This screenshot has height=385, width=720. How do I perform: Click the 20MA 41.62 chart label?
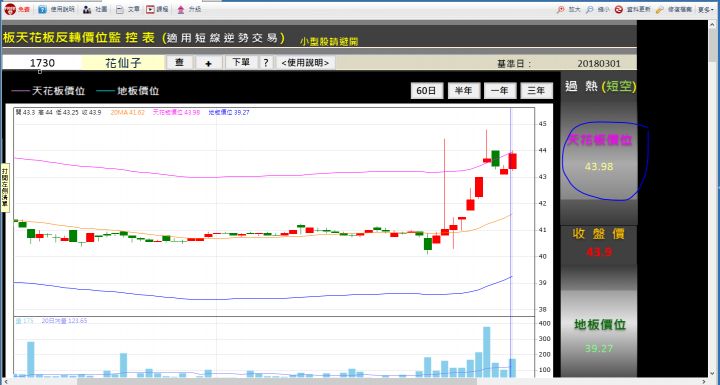click(128, 112)
